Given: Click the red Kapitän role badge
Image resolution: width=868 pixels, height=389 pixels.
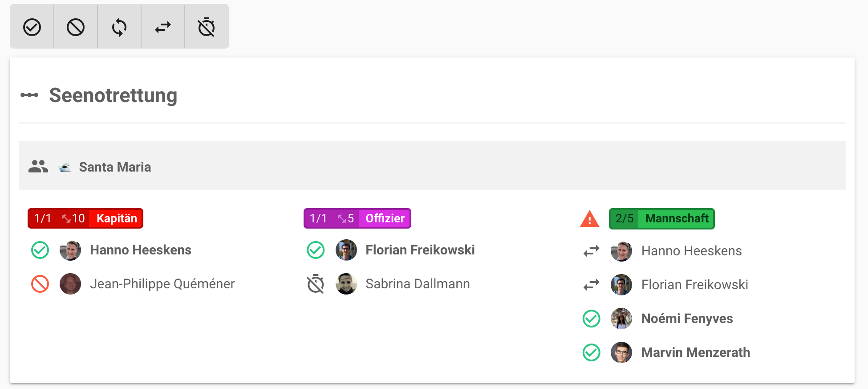Looking at the screenshot, I should point(85,218).
